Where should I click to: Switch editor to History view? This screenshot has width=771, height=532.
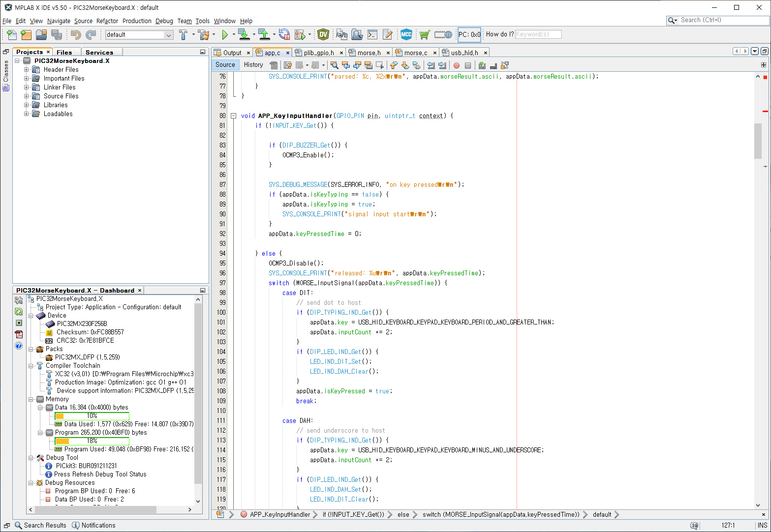coord(253,65)
